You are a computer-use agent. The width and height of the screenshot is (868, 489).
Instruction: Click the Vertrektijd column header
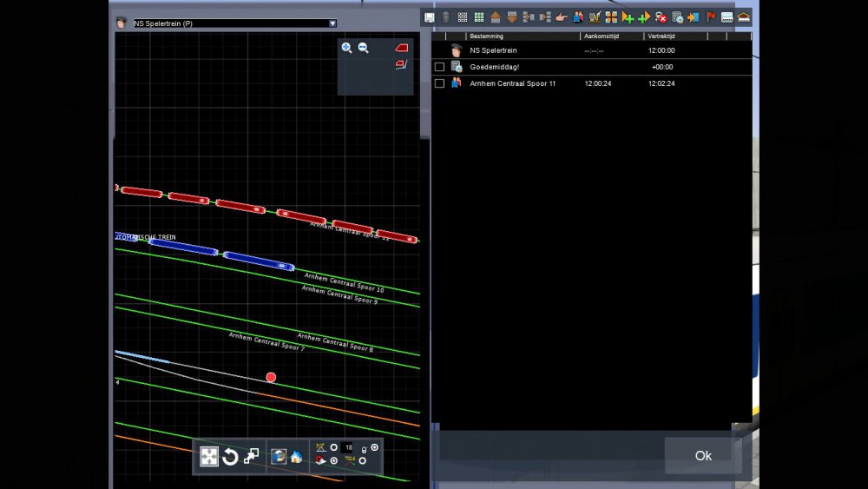click(661, 36)
